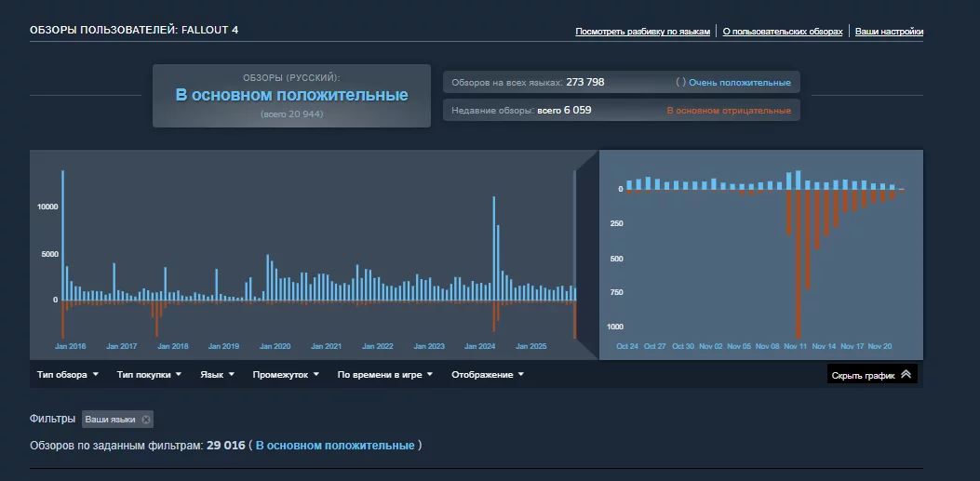This screenshot has width=980, height=481.
Task: Click the '273 798' total review count
Action: coord(585,83)
